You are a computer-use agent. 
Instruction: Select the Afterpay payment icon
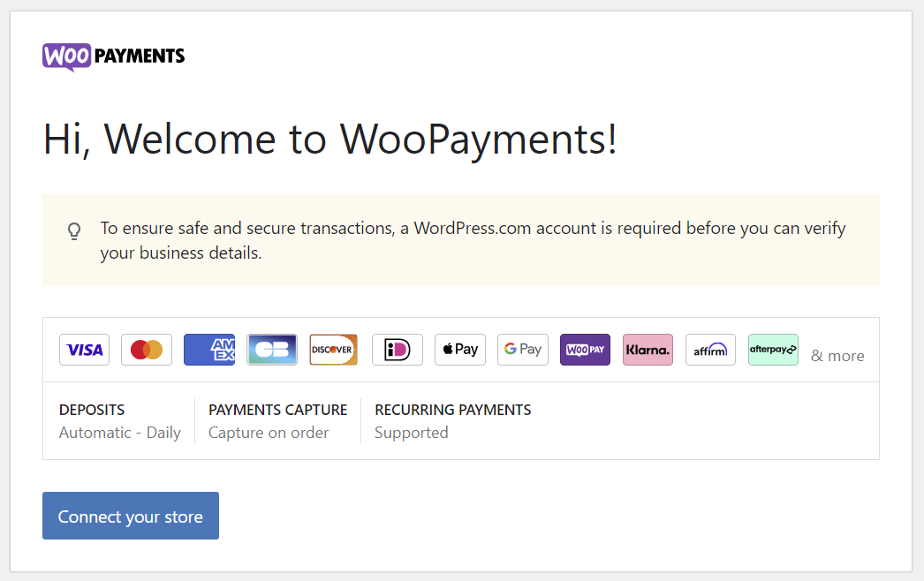coord(773,350)
